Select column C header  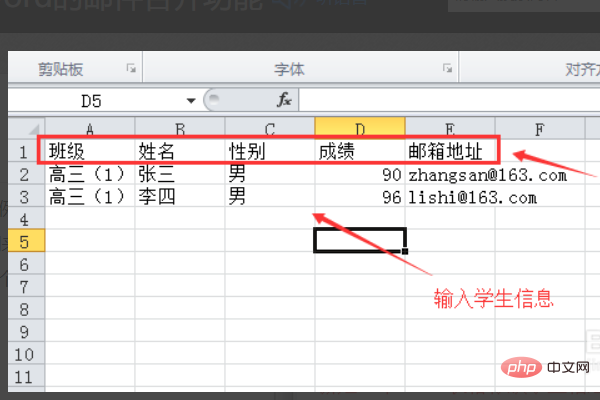coord(270,127)
